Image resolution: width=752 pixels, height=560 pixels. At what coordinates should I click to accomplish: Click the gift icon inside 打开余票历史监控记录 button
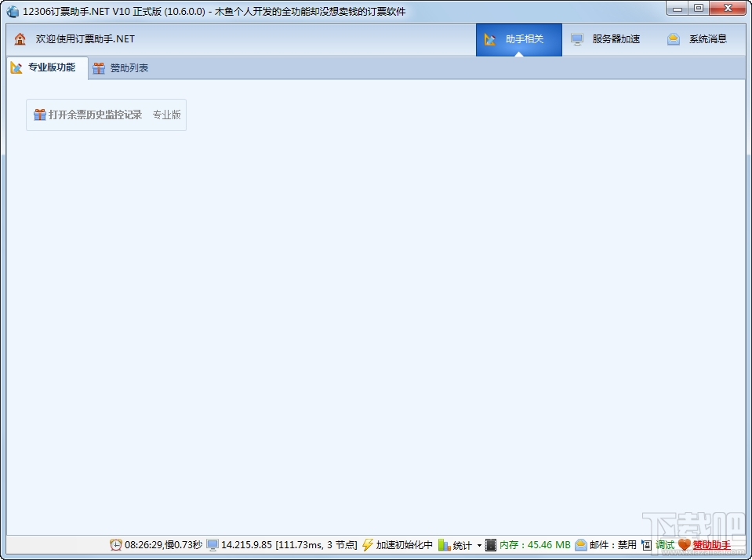tap(40, 114)
